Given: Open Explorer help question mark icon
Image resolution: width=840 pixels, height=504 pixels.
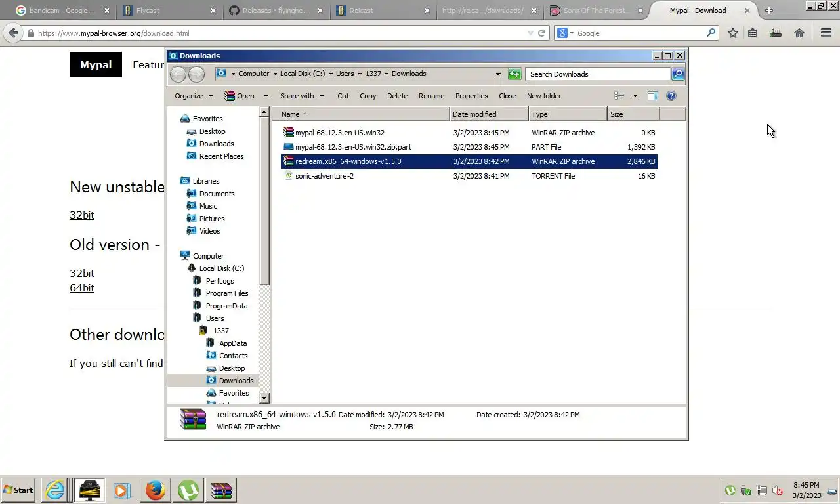Looking at the screenshot, I should [x=671, y=96].
